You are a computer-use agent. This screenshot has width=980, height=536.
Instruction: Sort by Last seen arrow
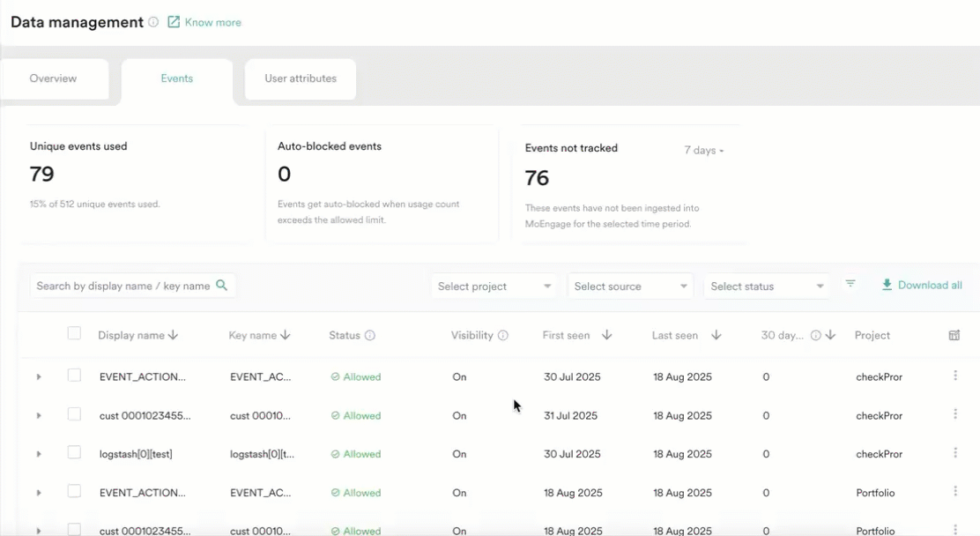click(716, 335)
